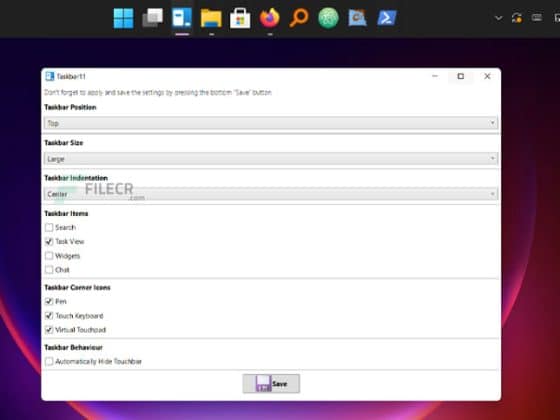This screenshot has height=420, width=560.
Task: Open the Windows Start menu
Action: (x=123, y=18)
